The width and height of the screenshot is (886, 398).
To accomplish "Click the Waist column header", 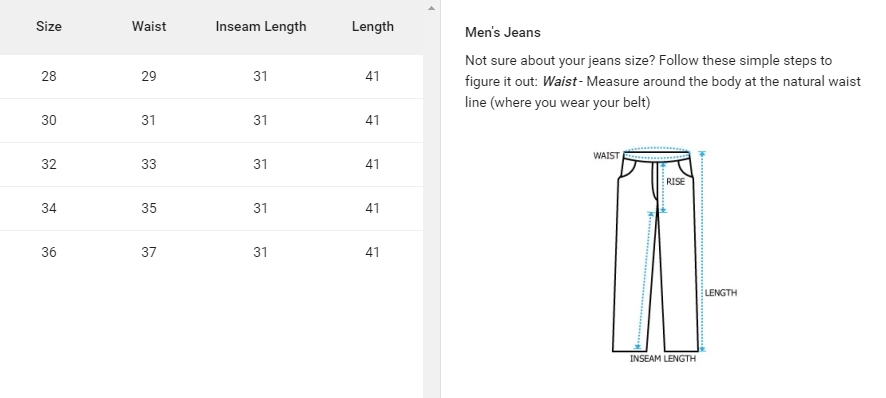I will [149, 27].
